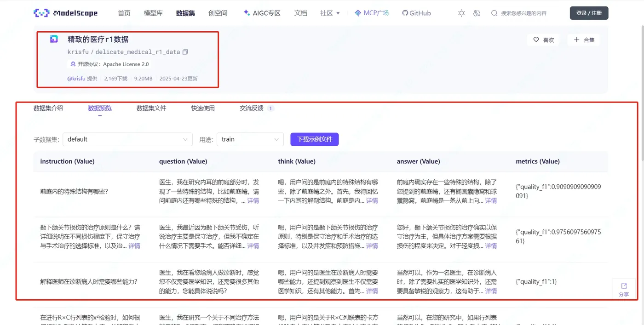Click the heart icon on 喜欢 button

pos(536,40)
